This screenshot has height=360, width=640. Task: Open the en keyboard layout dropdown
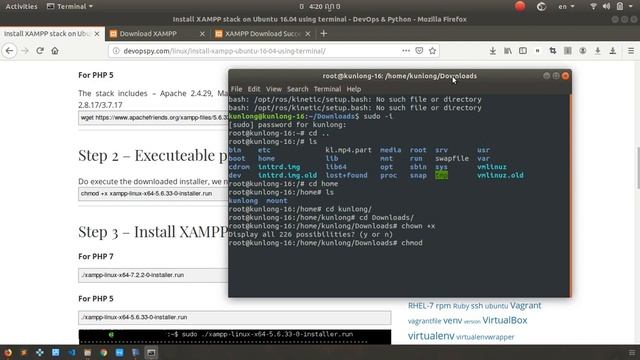tap(566, 7)
